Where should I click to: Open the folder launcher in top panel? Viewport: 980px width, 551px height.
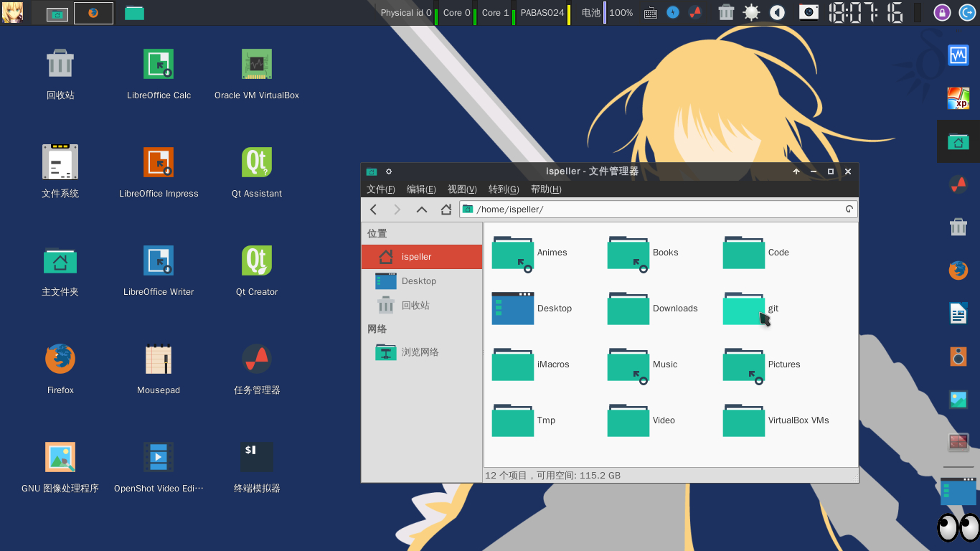134,13
